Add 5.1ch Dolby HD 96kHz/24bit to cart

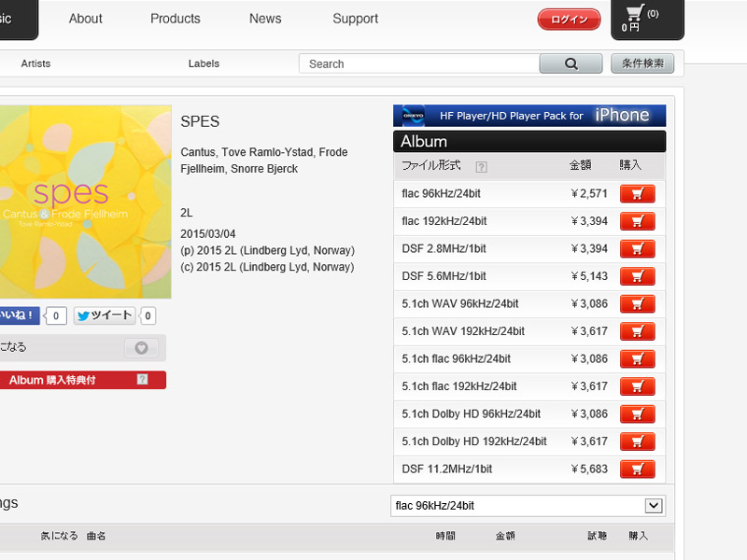637,414
